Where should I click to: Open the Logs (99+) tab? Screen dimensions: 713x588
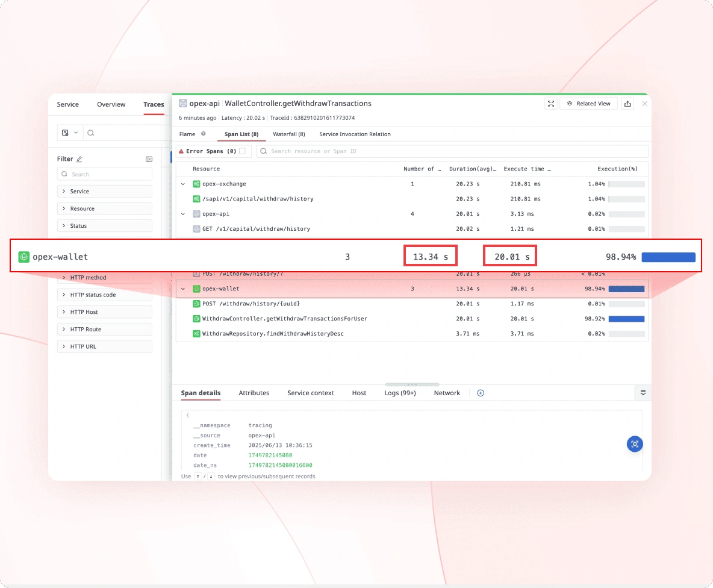[x=400, y=393]
